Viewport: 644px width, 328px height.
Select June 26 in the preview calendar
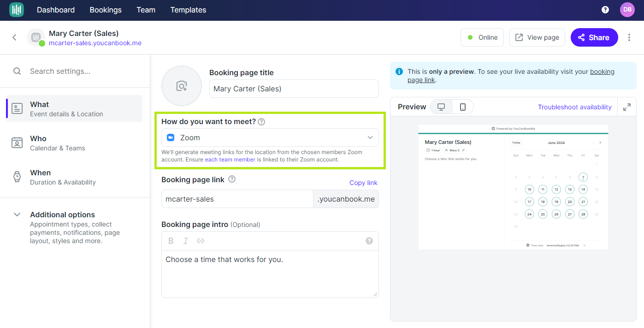click(556, 214)
